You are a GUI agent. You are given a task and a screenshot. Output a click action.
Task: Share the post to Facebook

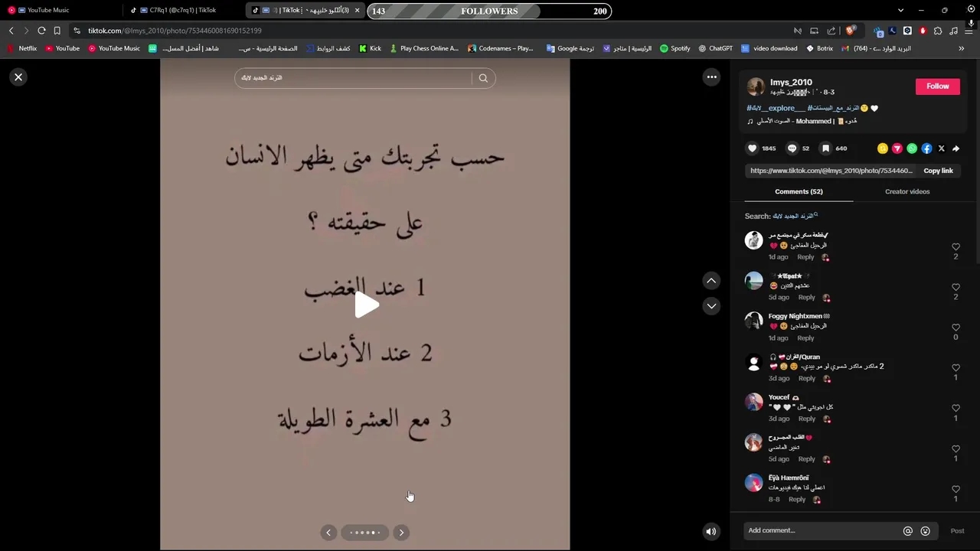click(x=926, y=148)
